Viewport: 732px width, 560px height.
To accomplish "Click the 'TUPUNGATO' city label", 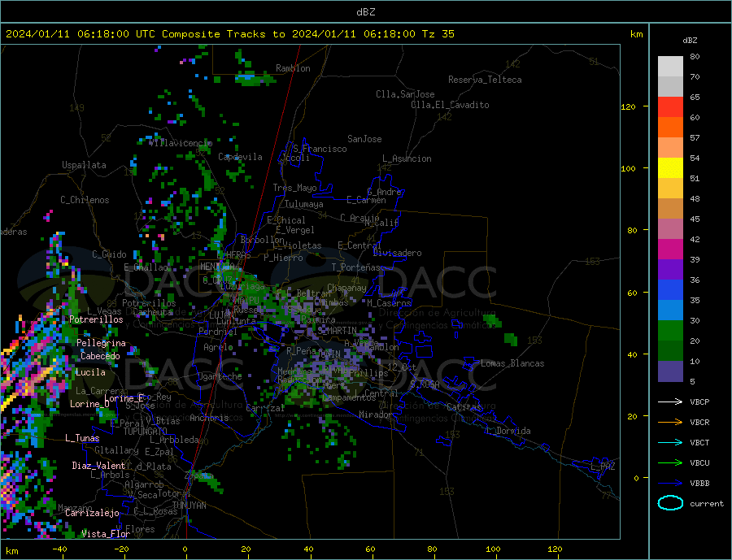I will [x=146, y=432].
